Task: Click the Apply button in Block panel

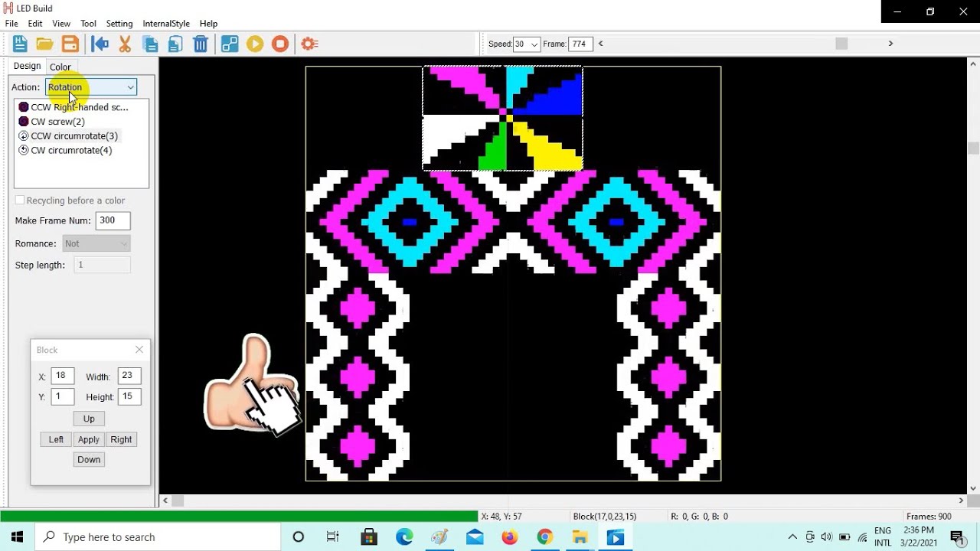Action: [x=89, y=439]
